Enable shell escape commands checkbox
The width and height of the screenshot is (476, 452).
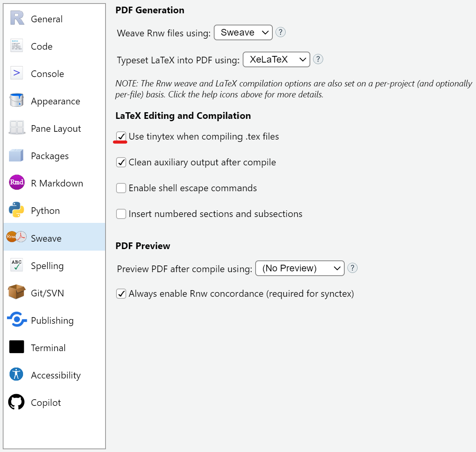pyautogui.click(x=121, y=188)
